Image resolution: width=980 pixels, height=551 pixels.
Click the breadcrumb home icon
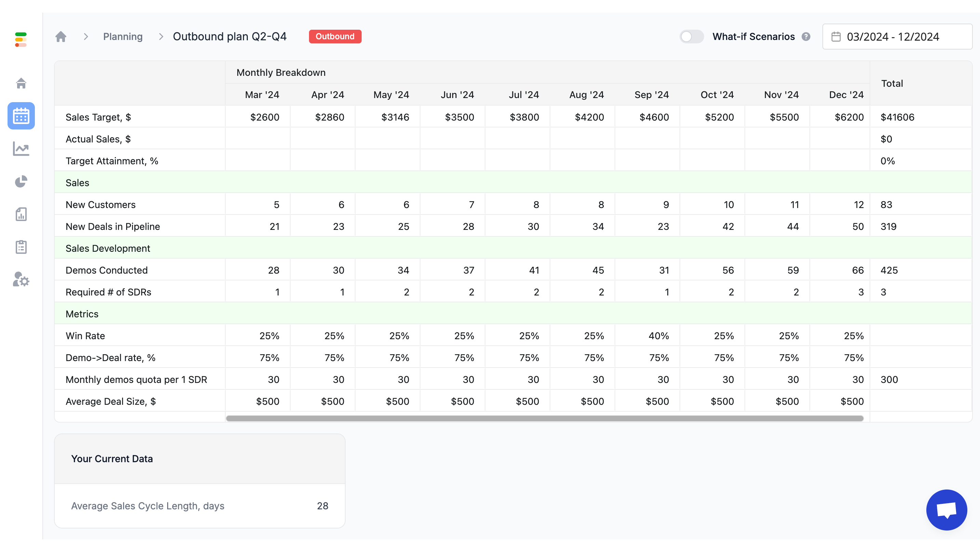(x=61, y=37)
